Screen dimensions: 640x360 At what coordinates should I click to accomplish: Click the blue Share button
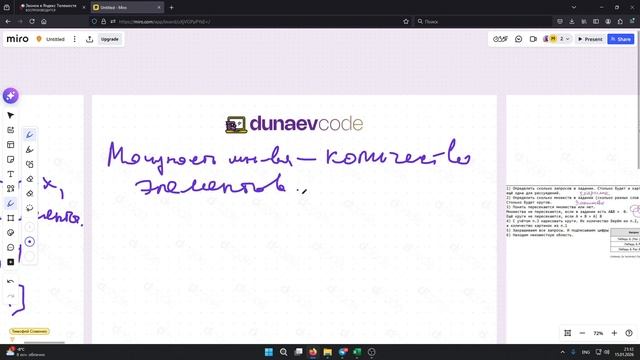click(x=621, y=39)
